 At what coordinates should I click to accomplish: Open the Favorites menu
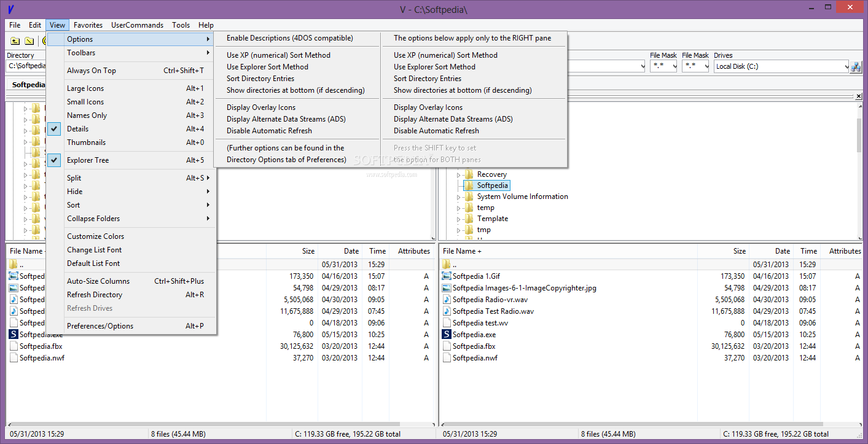pyautogui.click(x=88, y=25)
